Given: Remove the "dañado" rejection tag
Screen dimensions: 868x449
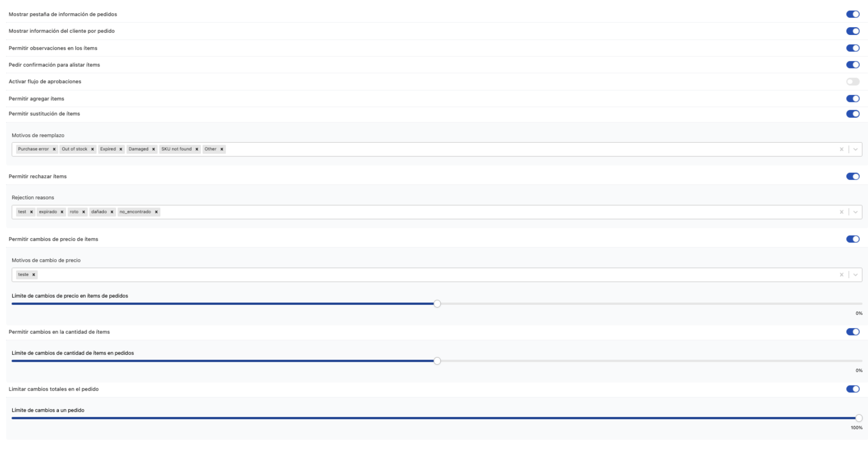Looking at the screenshot, I should 112,212.
